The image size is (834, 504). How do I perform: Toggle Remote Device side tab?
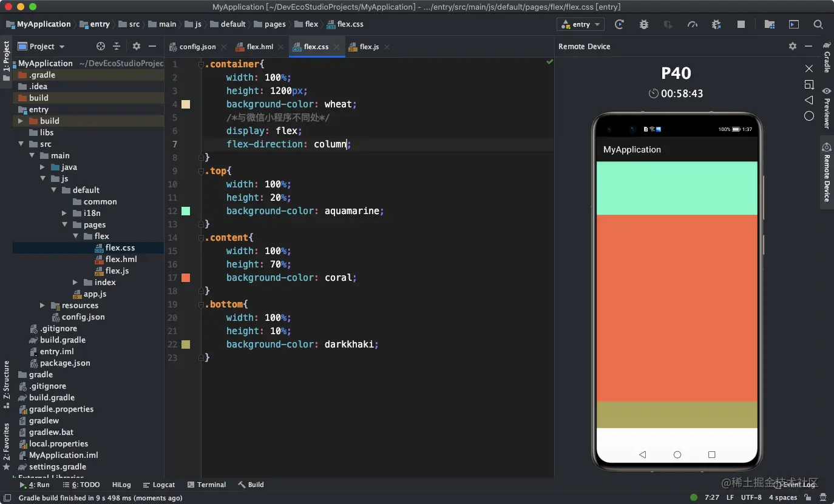827,172
